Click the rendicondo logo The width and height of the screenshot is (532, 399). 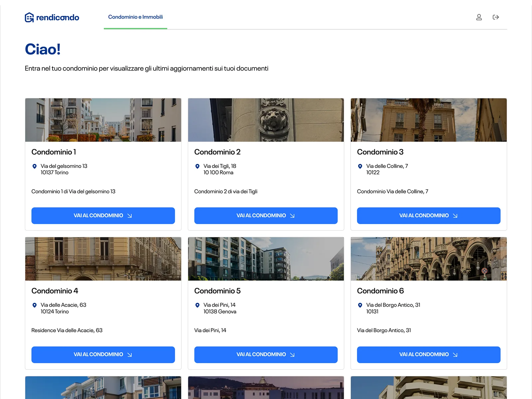click(x=52, y=17)
